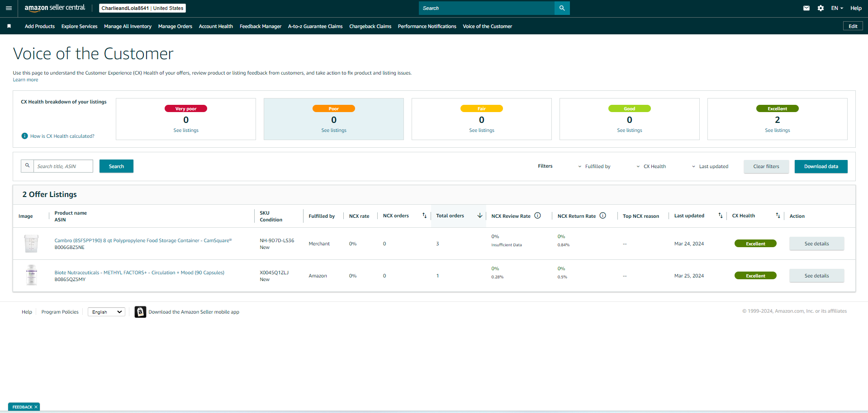Open Program Policies link
The height and width of the screenshot is (413, 868).
point(60,312)
